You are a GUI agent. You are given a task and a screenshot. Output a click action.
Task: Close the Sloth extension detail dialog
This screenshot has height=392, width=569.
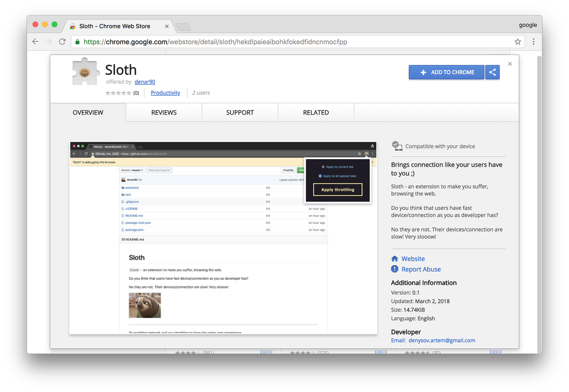tap(510, 64)
